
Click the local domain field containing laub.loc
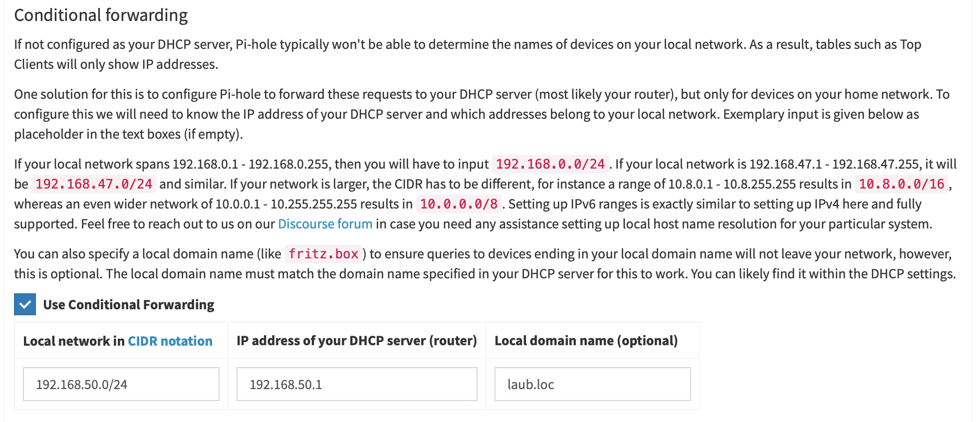click(x=592, y=384)
